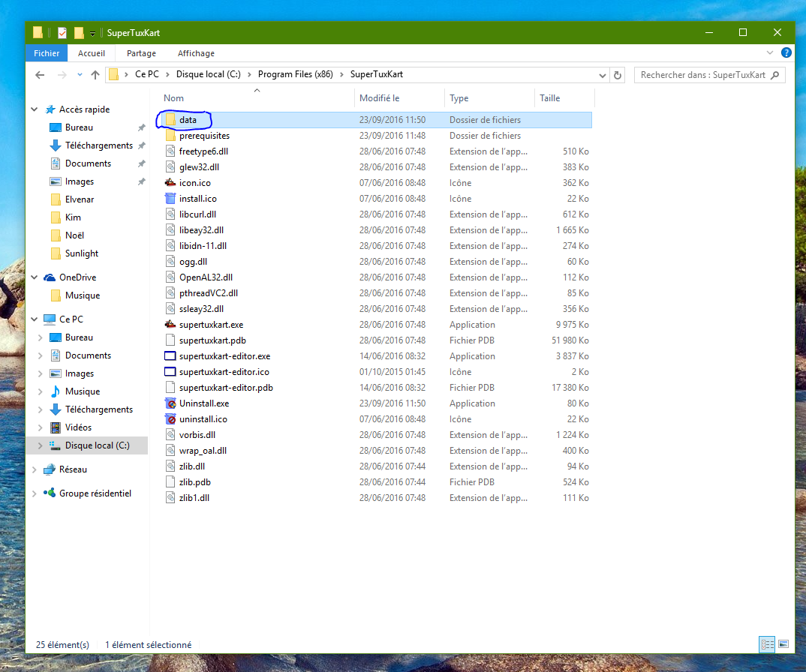Open address bar history dropdown

pos(603,75)
